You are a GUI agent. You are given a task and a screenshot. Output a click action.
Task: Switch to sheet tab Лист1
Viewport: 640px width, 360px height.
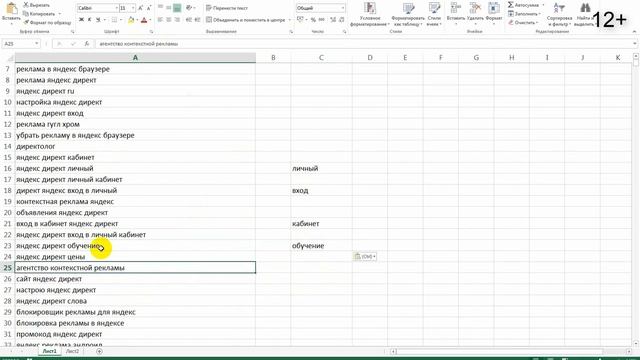pyautogui.click(x=50, y=351)
